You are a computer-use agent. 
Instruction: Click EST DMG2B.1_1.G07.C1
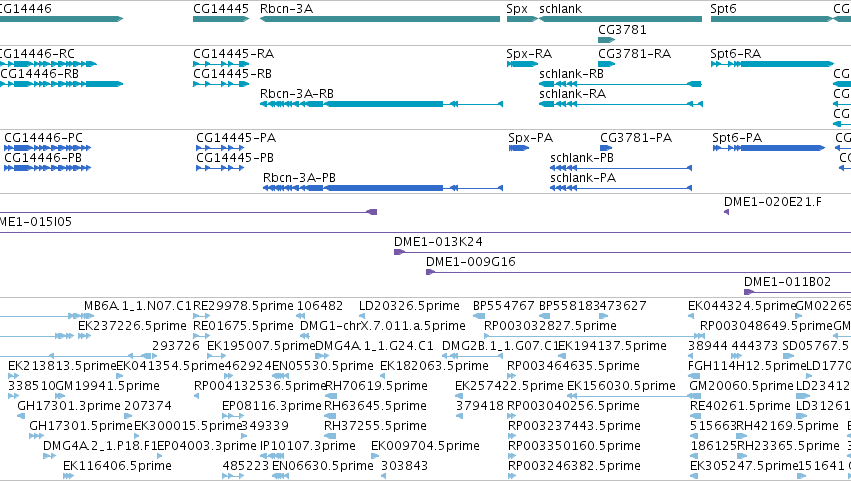(500, 346)
